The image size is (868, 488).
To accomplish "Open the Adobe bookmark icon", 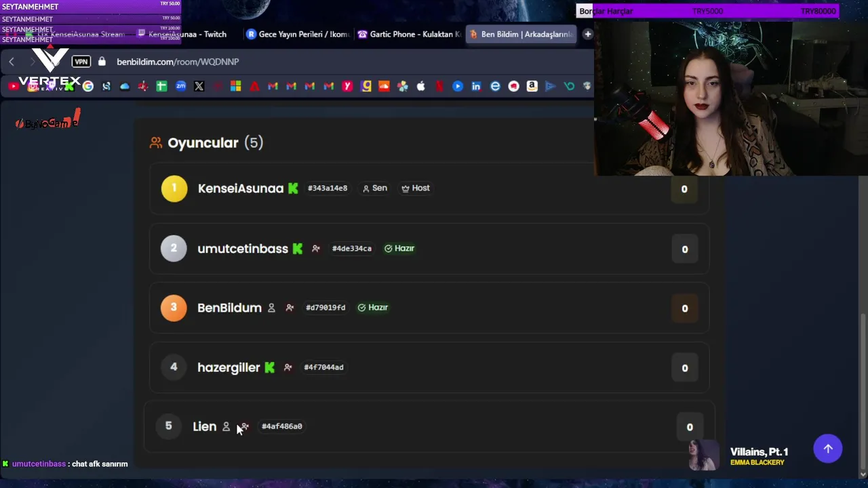I will tap(254, 86).
